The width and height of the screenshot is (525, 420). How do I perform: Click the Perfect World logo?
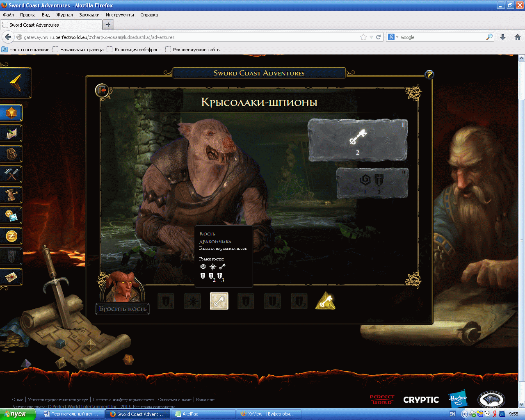click(x=382, y=399)
